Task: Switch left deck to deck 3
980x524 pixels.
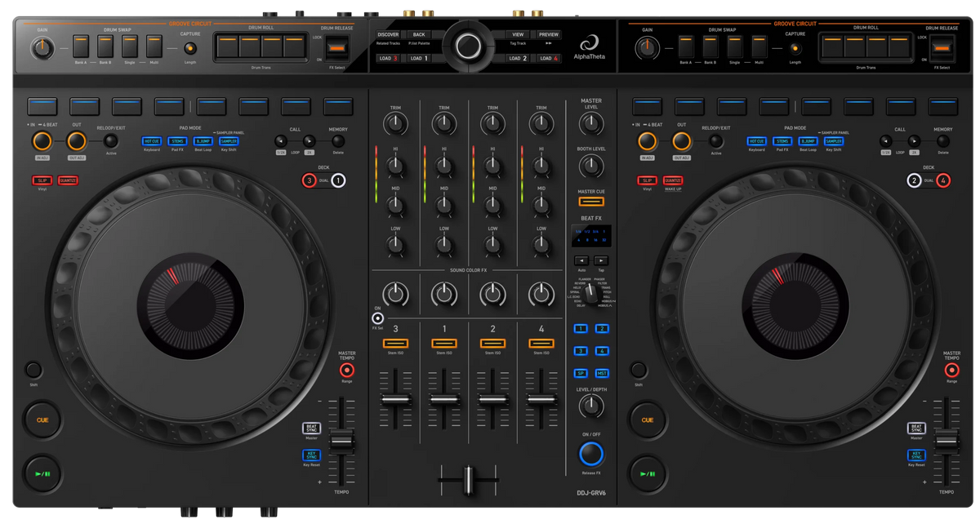Action: click(310, 180)
